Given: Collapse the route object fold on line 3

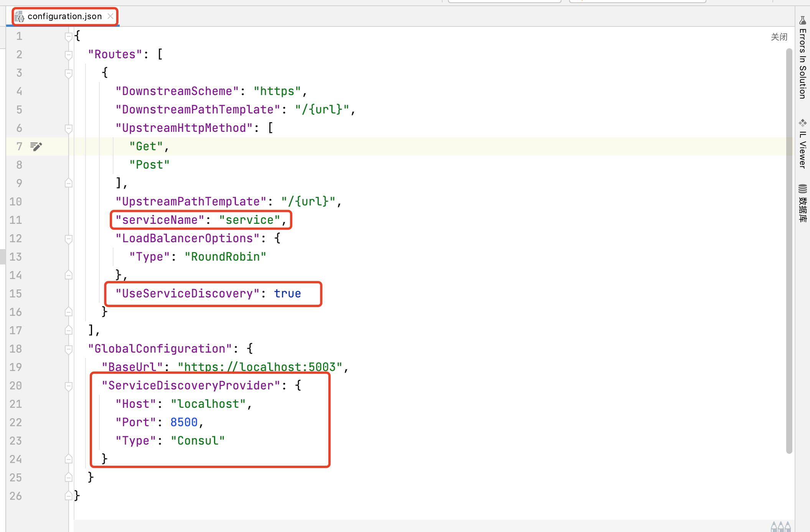Looking at the screenshot, I should [69, 74].
